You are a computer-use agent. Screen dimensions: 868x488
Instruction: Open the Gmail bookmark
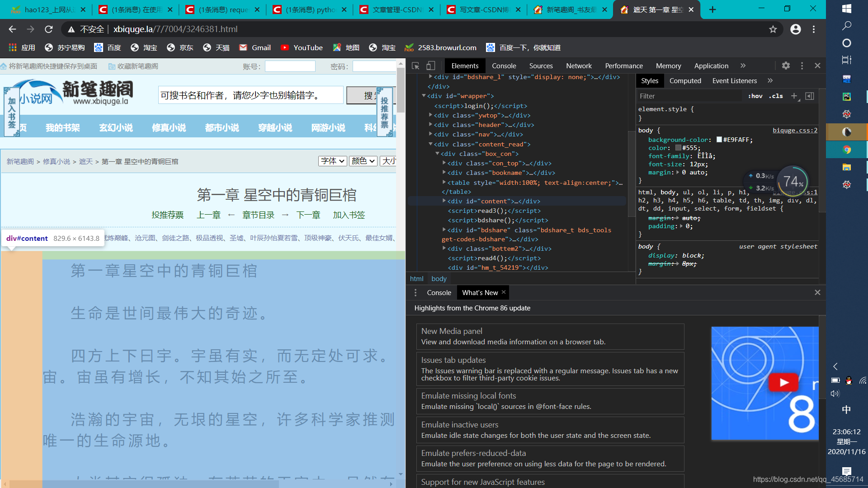[x=255, y=48]
